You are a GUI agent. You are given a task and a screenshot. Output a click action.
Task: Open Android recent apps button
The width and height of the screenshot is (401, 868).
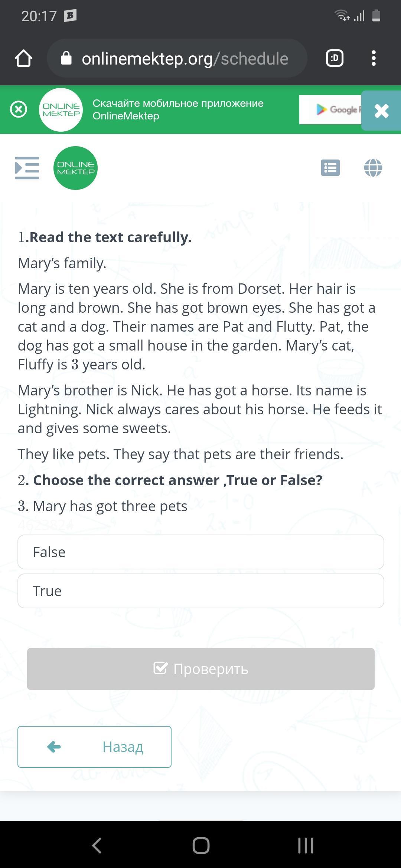[x=306, y=845]
